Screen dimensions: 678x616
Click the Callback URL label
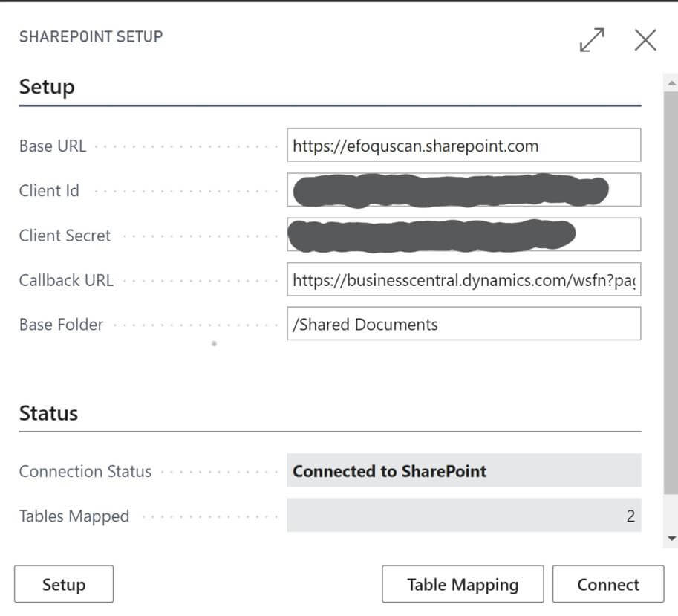[x=66, y=280]
